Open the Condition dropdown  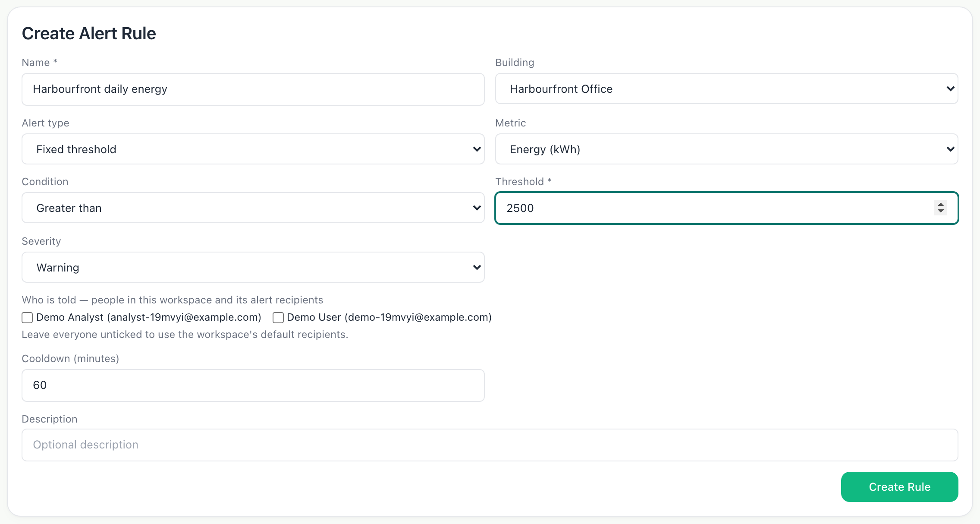(253, 208)
